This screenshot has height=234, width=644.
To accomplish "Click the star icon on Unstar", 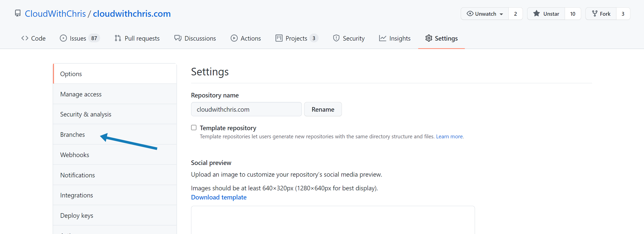I will 537,13.
